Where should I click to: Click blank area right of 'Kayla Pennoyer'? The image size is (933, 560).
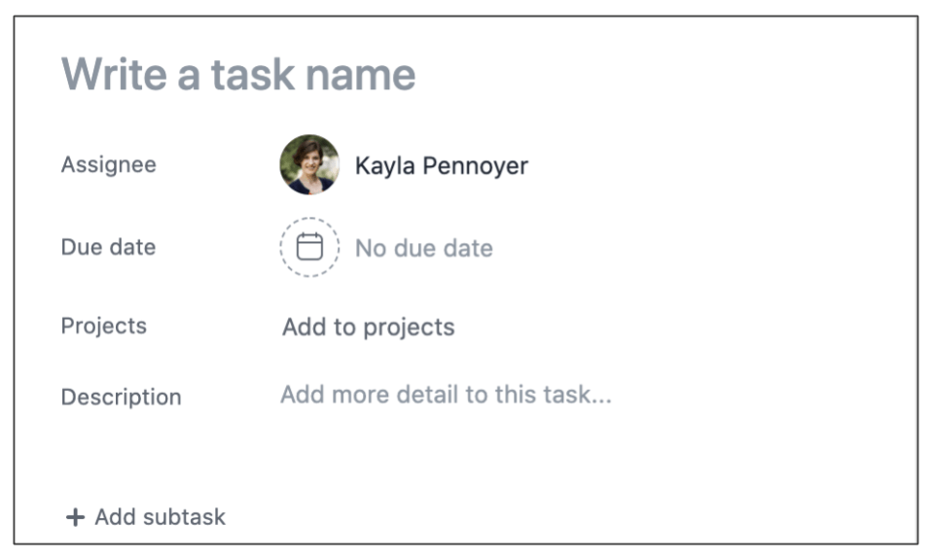720,165
